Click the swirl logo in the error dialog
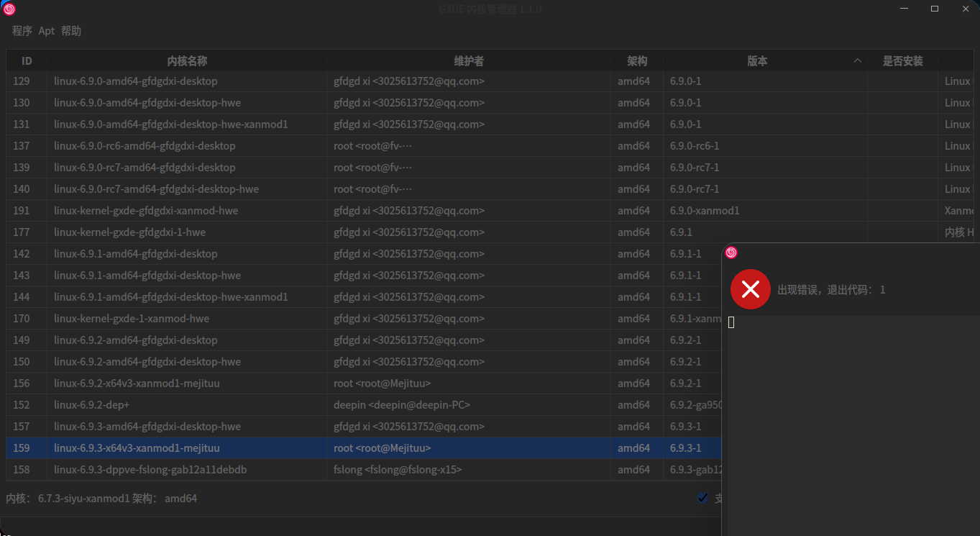The height and width of the screenshot is (536, 980). (x=731, y=253)
